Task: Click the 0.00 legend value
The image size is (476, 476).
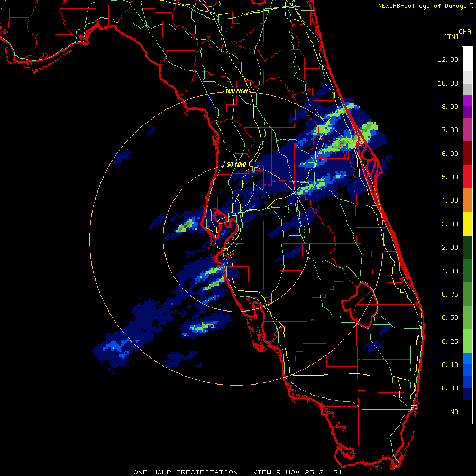Action: pyautogui.click(x=450, y=388)
